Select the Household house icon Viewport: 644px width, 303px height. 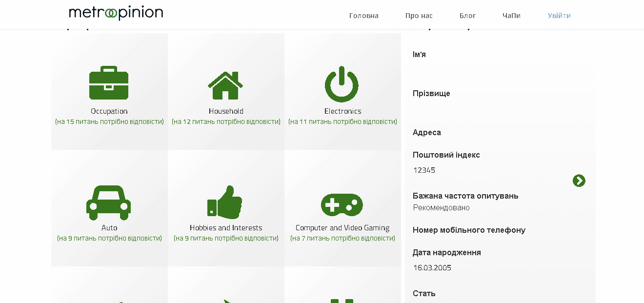(225, 85)
